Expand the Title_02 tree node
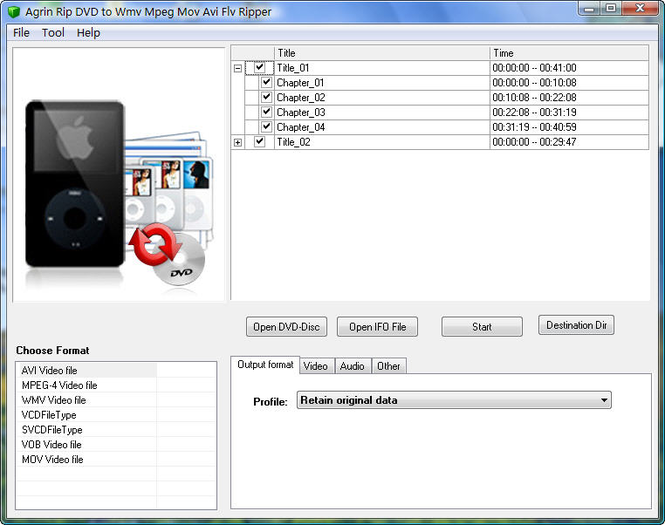 (x=238, y=142)
